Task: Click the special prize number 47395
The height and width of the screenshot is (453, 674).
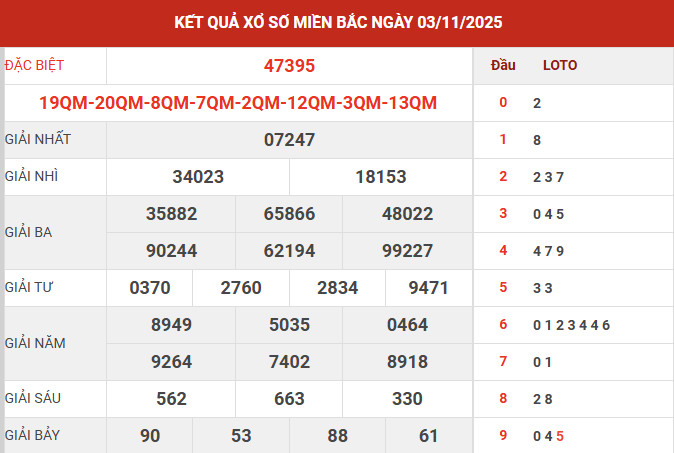Action: (x=289, y=66)
